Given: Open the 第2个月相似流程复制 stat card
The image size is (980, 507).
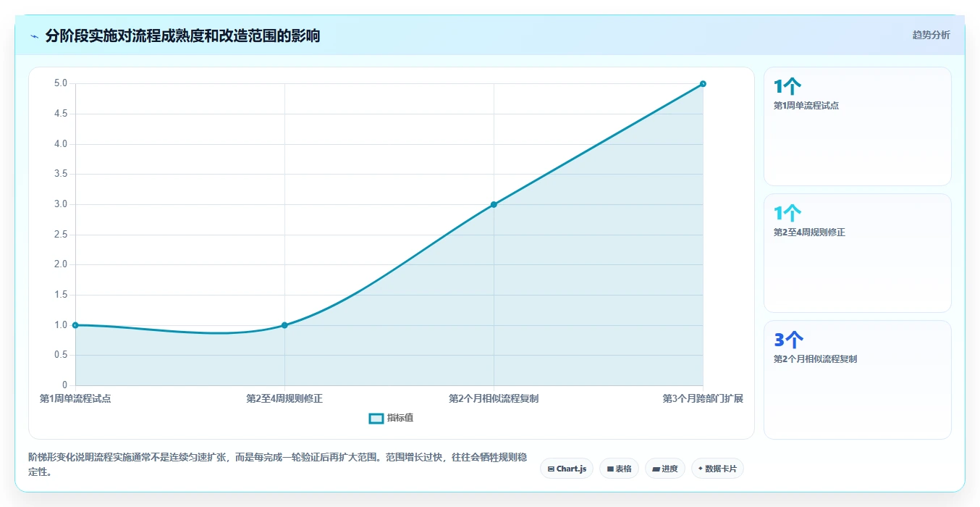Looking at the screenshot, I should 858,380.
